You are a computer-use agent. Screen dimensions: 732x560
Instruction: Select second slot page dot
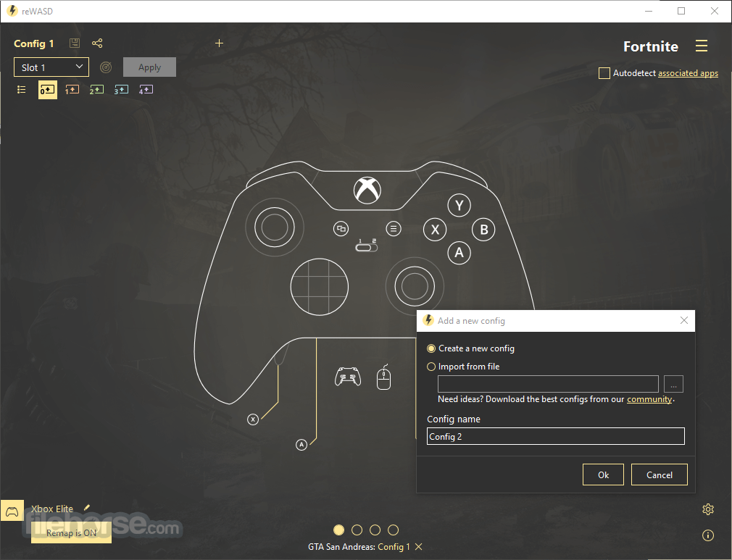(357, 530)
